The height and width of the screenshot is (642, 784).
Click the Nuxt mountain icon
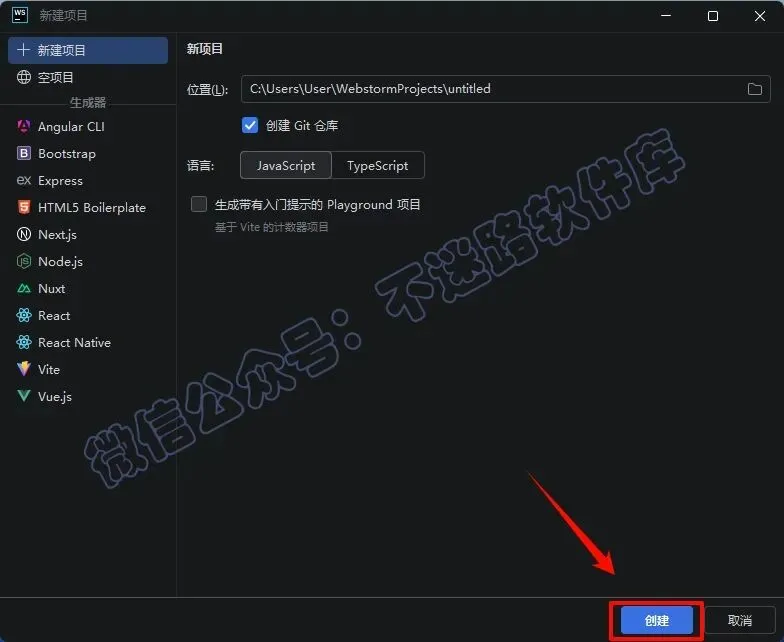24,288
